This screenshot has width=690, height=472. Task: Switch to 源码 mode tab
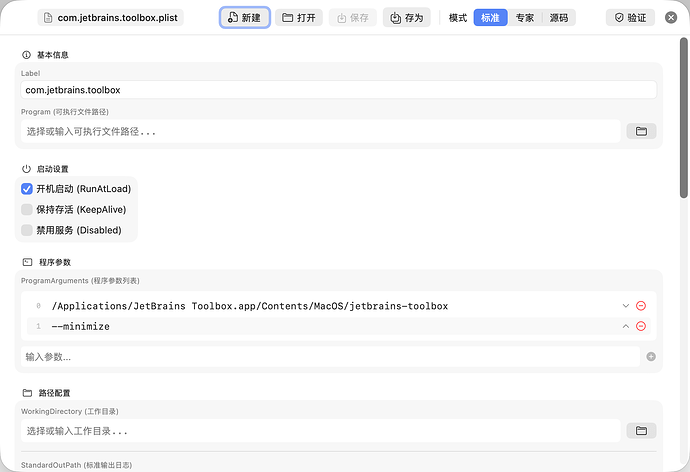pos(558,18)
